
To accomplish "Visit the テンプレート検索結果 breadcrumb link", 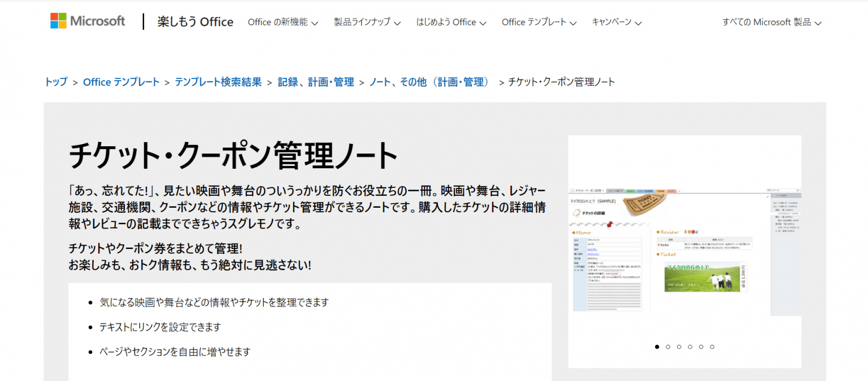I will pyautogui.click(x=218, y=81).
